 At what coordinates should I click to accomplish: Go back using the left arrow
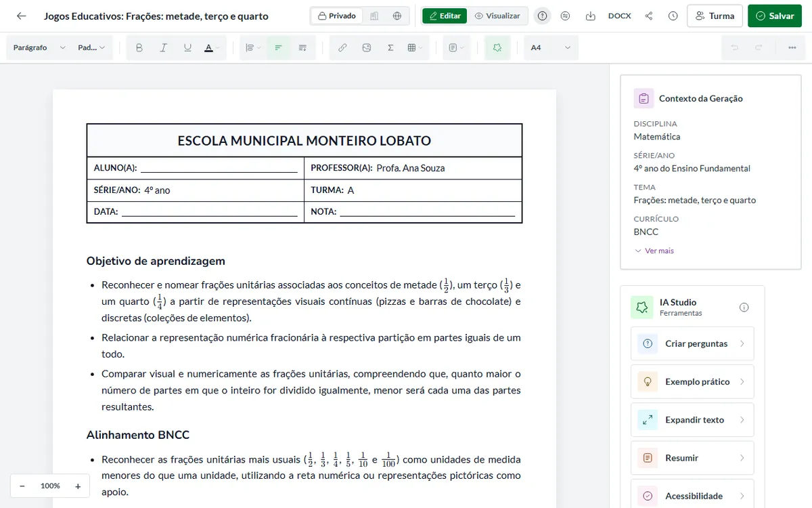(x=22, y=16)
